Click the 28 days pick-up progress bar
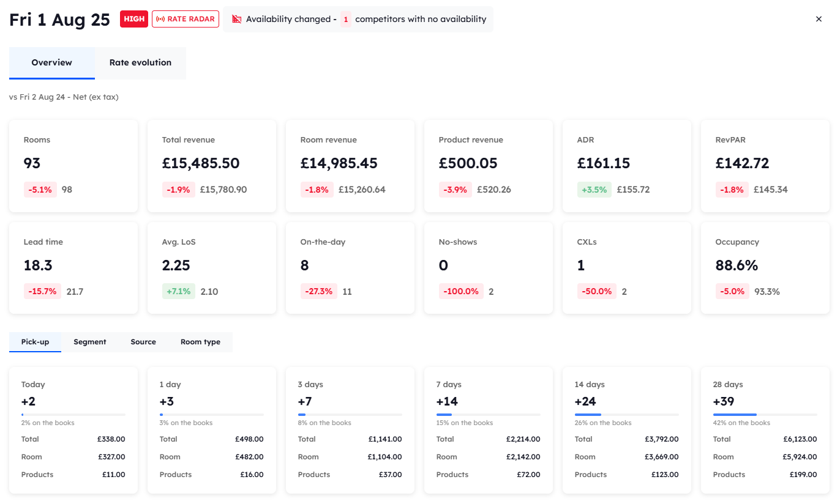This screenshot has width=840, height=504. pyautogui.click(x=765, y=415)
